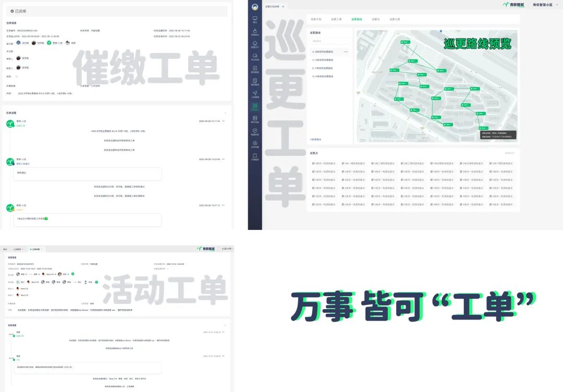Viewport: 563px width, 392px height.
Task: Open the paper-plane work order sidebar icon
Action: (255, 93)
